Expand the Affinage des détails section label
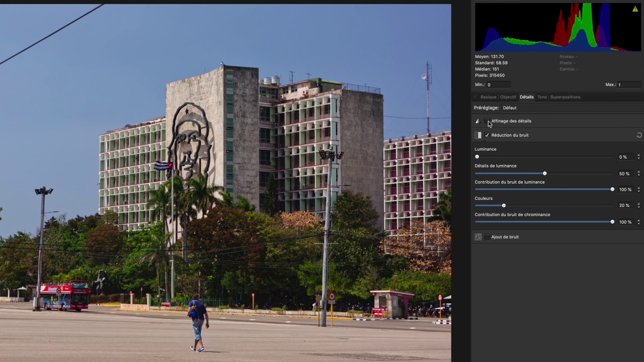644x362 pixels. point(511,121)
